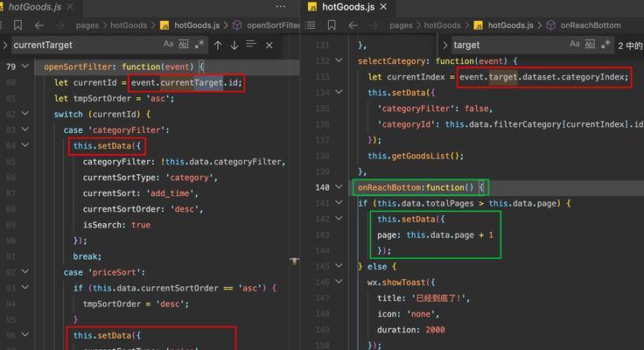Collapse if block at line 93
The width and height of the screenshot is (644, 350).
point(25,287)
